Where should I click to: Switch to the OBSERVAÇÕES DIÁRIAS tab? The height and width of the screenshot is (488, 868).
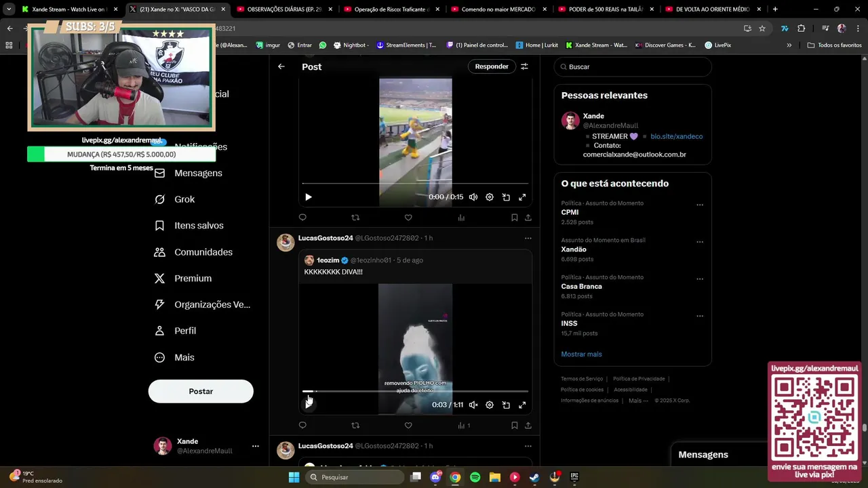point(283,9)
